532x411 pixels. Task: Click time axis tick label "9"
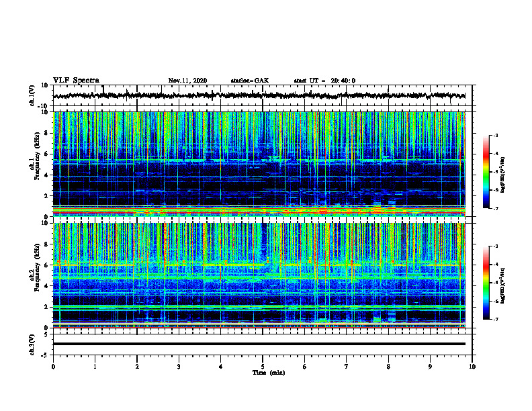(430, 367)
